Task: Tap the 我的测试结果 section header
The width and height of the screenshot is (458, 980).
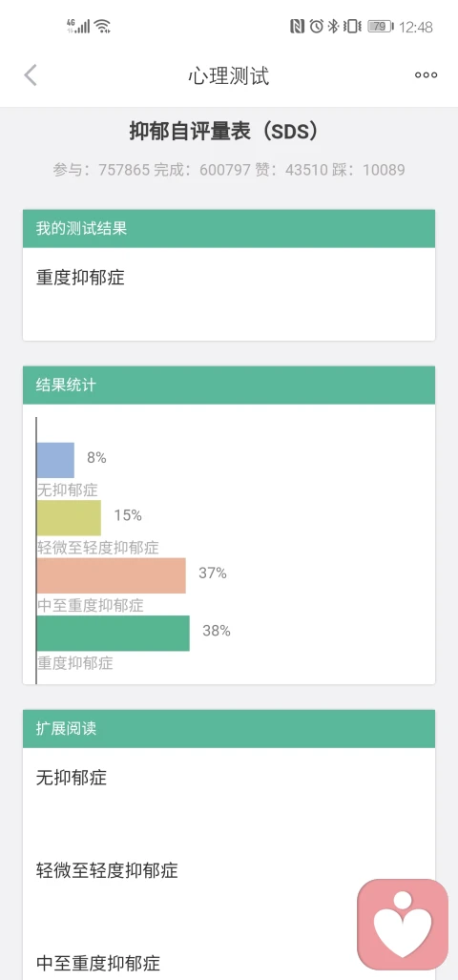Action: click(229, 229)
